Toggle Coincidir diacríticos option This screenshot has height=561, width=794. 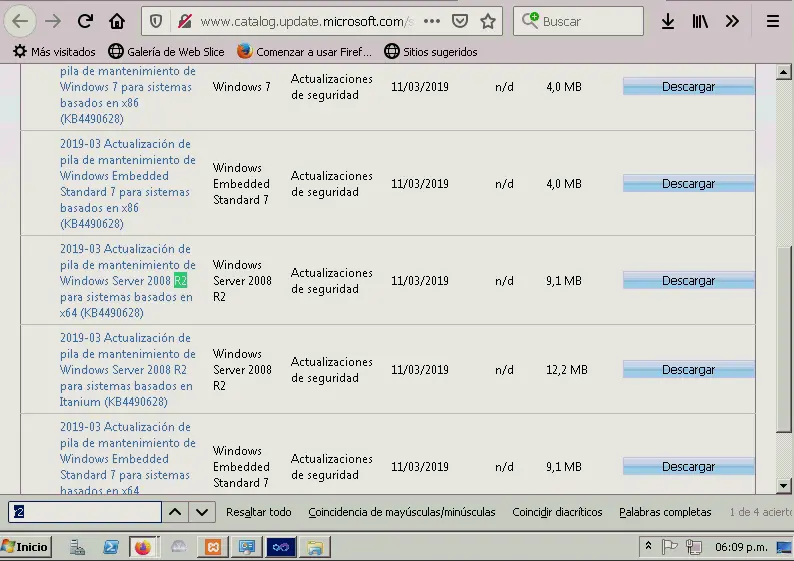557,512
